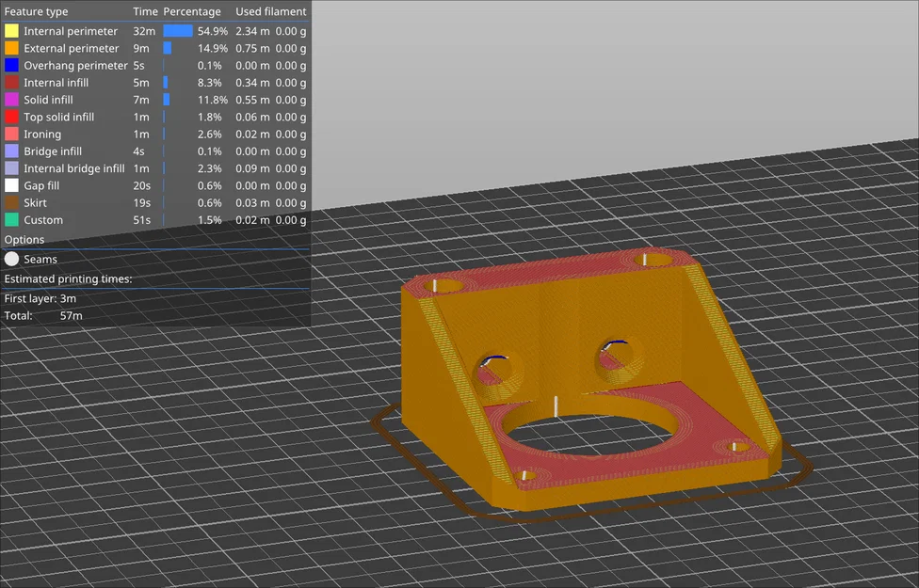
Task: Toggle Internal infill feature by its label
Action: 56,83
